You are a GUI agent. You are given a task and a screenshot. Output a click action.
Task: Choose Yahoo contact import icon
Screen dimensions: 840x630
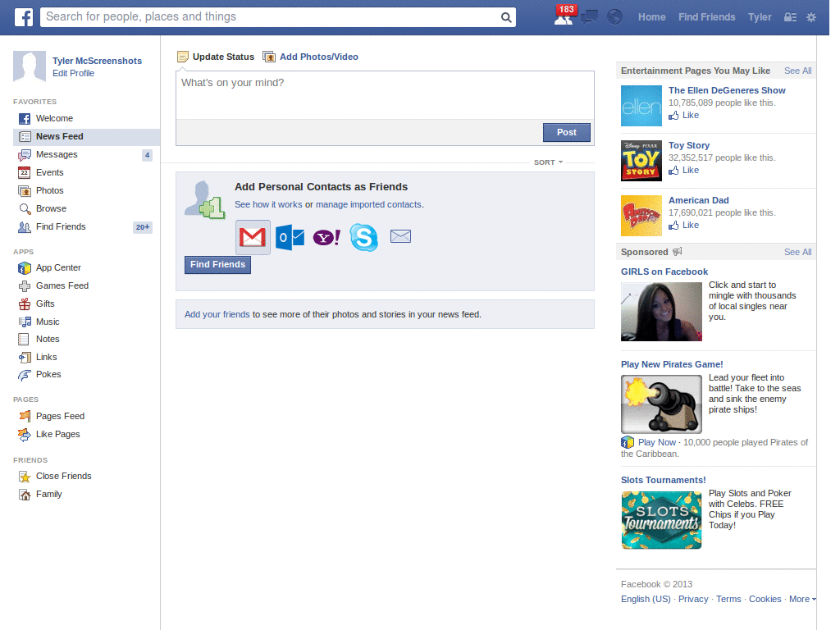point(326,237)
